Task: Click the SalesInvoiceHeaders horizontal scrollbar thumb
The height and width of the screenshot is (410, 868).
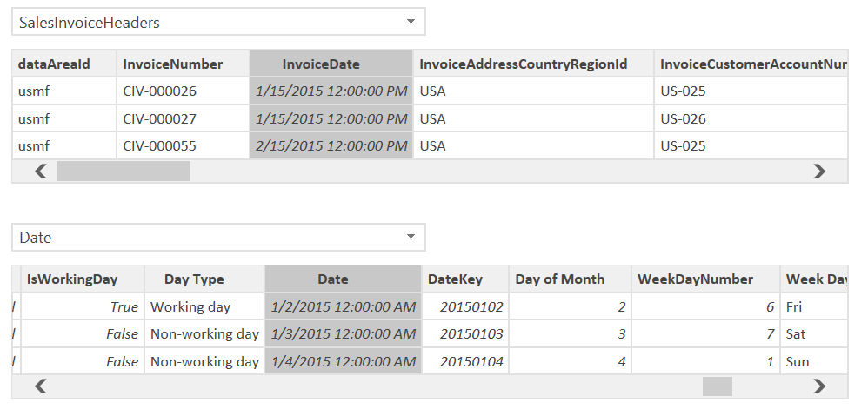Action: tap(123, 171)
